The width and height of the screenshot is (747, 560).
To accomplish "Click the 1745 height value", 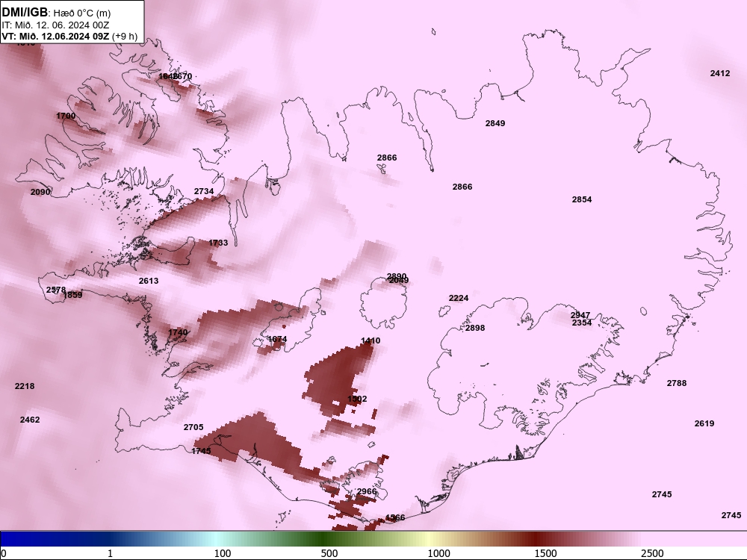I will [x=201, y=451].
